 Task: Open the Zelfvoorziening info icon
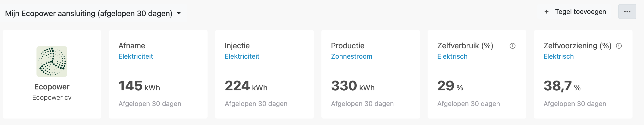pos(619,46)
